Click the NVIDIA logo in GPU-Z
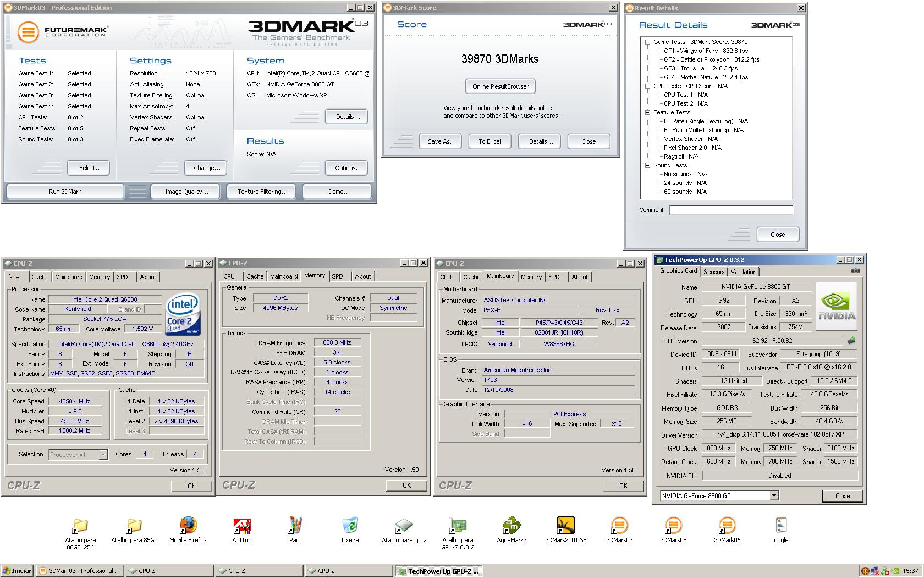The width and height of the screenshot is (924, 578). tap(837, 306)
